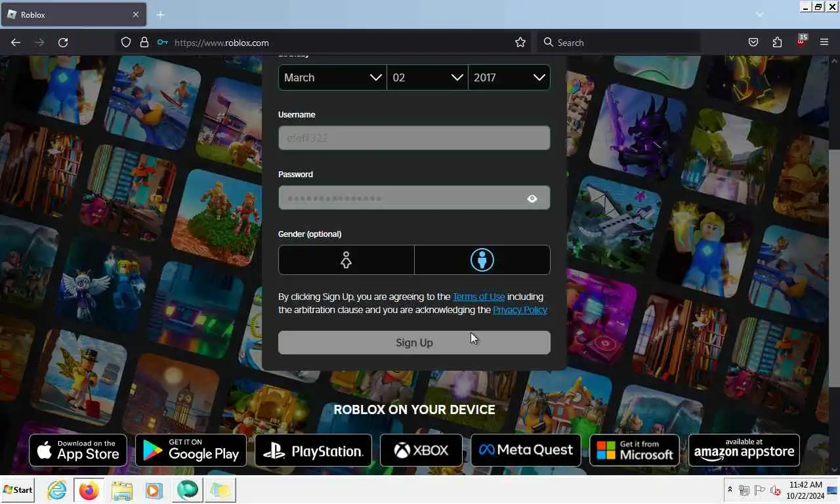Open the Firefox hamburger menu
The height and width of the screenshot is (504, 840).
[x=824, y=43]
